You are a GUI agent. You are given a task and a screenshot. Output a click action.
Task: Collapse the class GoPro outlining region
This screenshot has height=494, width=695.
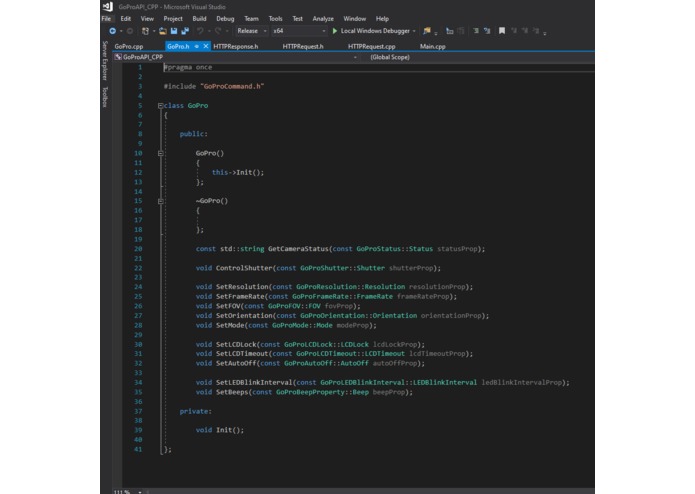tap(160, 105)
